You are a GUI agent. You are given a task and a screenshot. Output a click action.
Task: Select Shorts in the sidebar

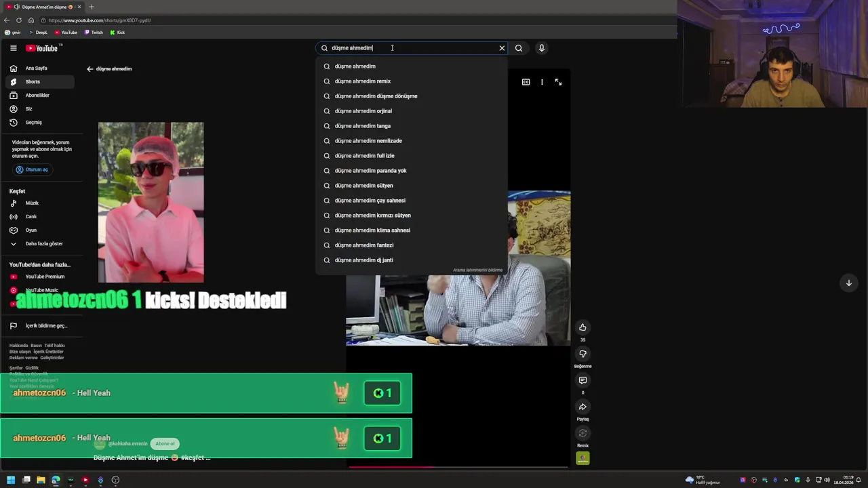(41, 82)
